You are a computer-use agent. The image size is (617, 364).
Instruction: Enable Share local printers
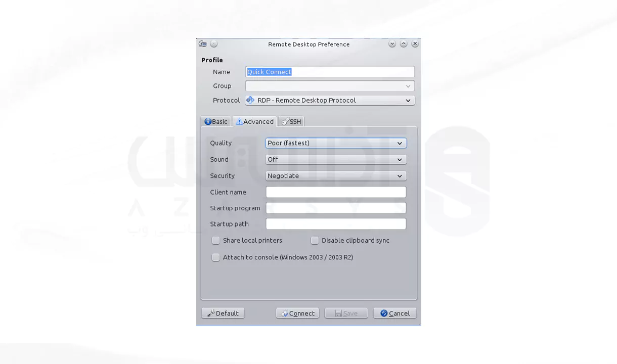(216, 240)
